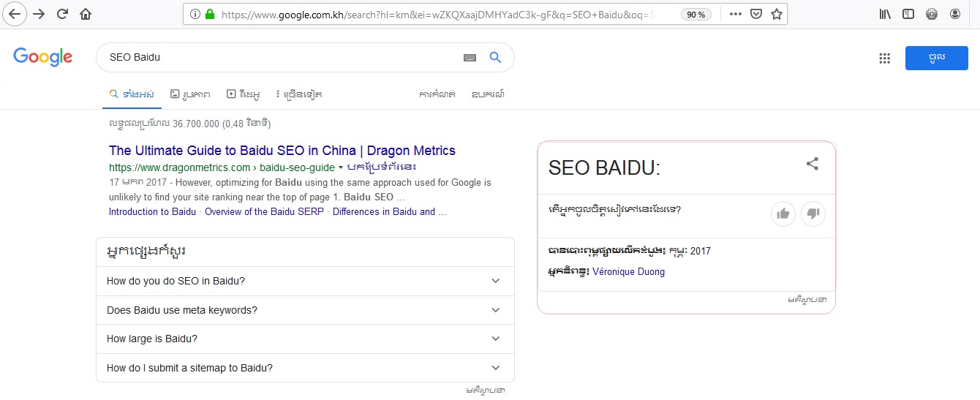Viewport: 980px width, 400px height.
Task: Click the green secure padlock icon
Action: pyautogui.click(x=211, y=14)
